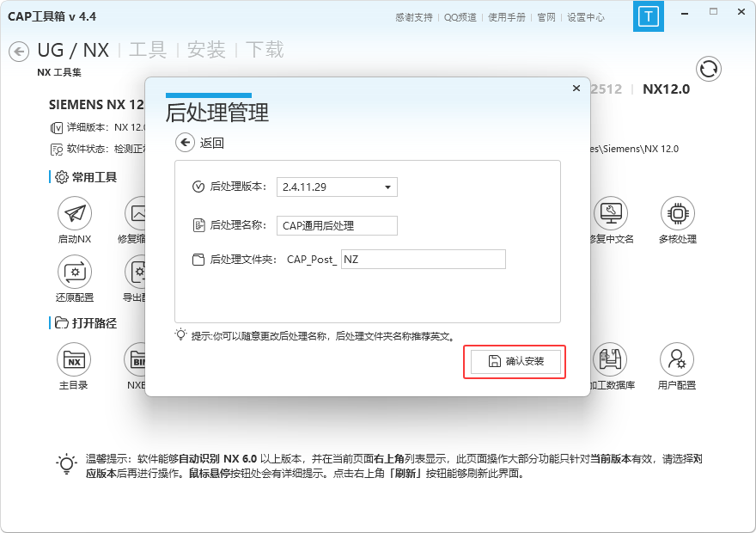The height and width of the screenshot is (533, 756).
Task: Open 用户配置 user config icon
Action: tap(677, 358)
